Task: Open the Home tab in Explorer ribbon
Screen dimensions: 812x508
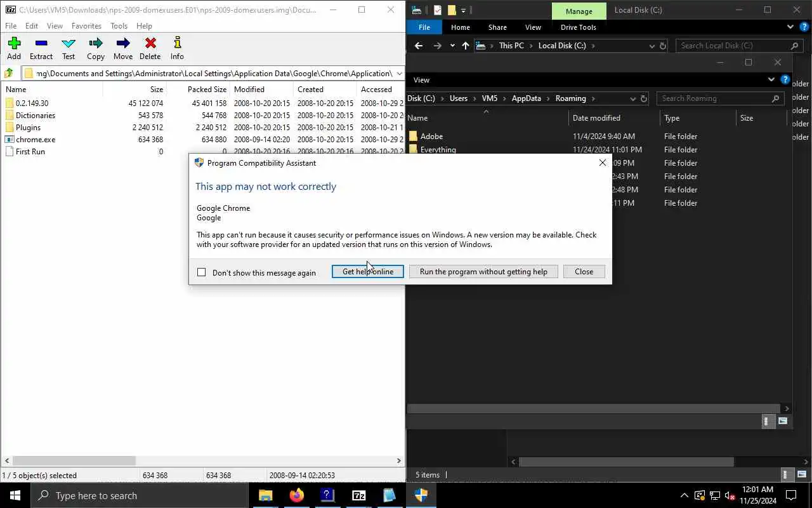Action: (461, 27)
